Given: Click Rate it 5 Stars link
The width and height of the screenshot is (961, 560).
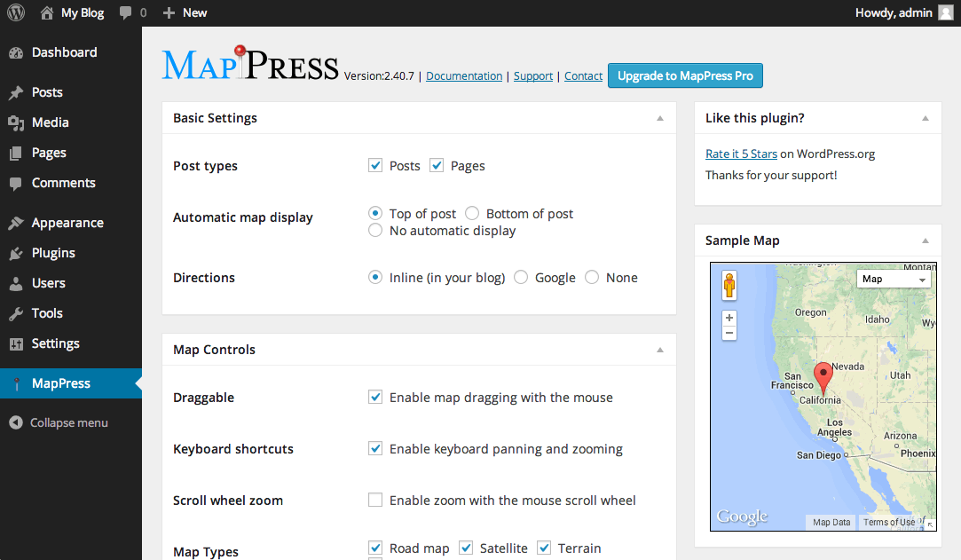Looking at the screenshot, I should [x=741, y=154].
